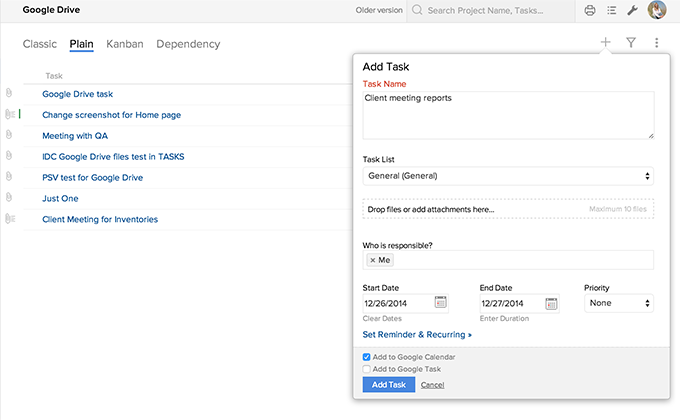Viewport: 680px width, 420px height.
Task: Remove the Me assignee with the x icon
Action: point(373,260)
